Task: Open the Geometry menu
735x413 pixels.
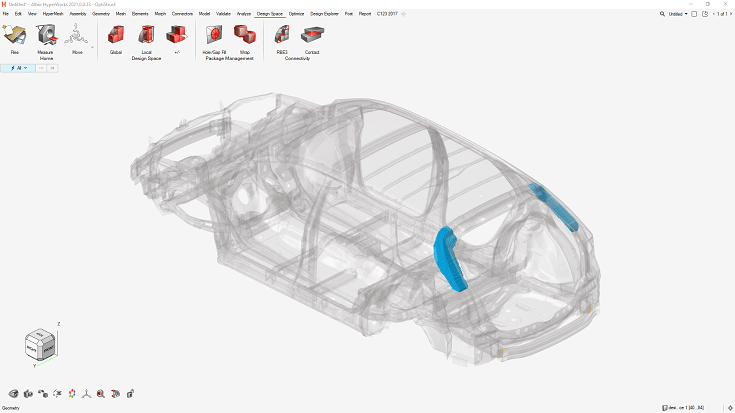Action: tap(101, 14)
